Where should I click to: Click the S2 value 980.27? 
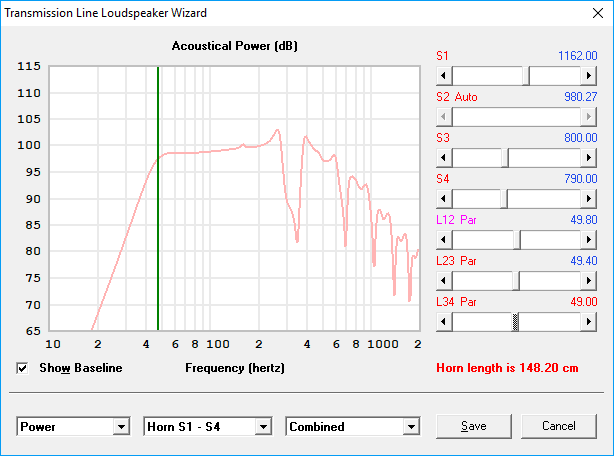581,97
